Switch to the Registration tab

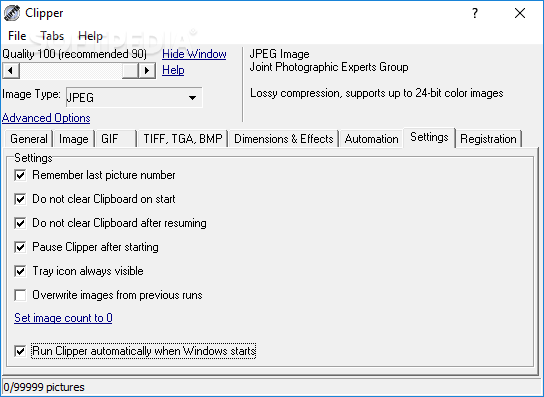click(x=488, y=139)
